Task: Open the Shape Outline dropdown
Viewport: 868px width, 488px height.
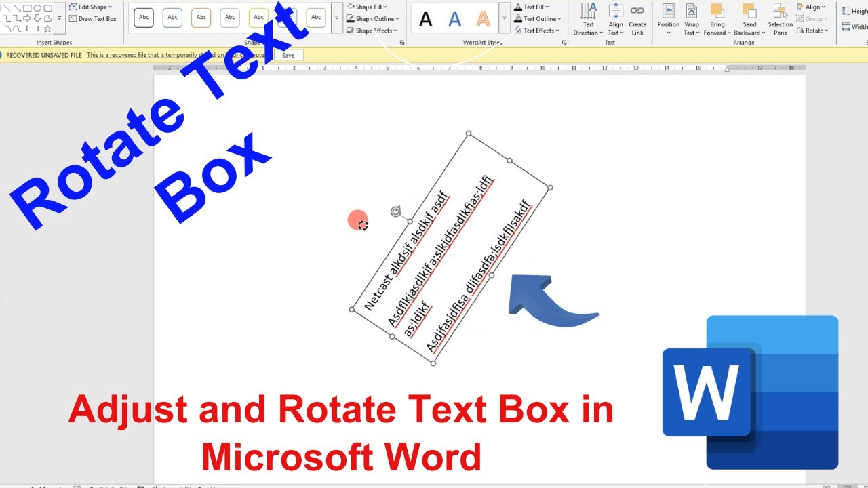Action: (x=373, y=19)
